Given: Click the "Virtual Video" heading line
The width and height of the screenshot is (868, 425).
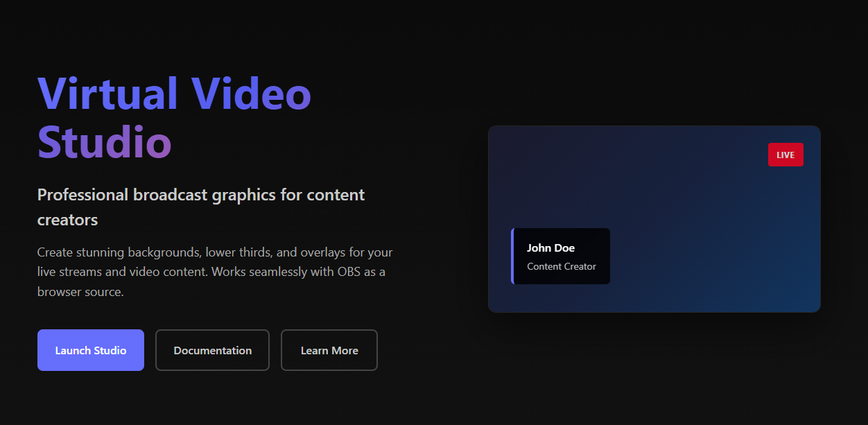Looking at the screenshot, I should [x=174, y=94].
